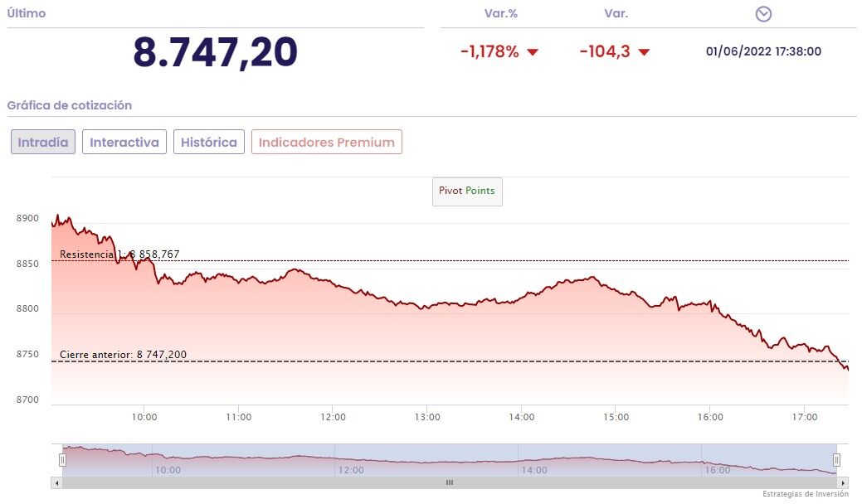Select the Histórica chart tab
The image size is (862, 504).
[x=208, y=142]
